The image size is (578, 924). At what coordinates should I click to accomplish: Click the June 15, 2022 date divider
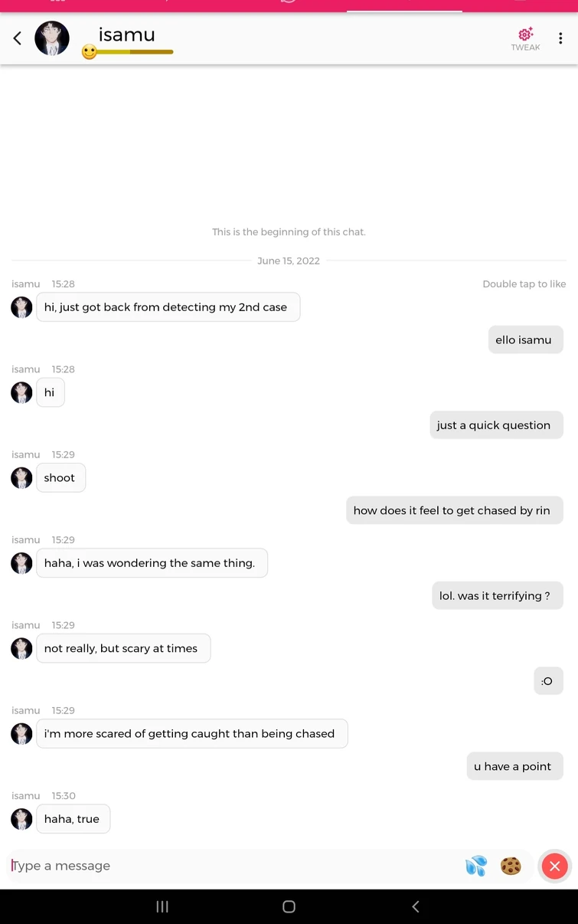pyautogui.click(x=289, y=260)
